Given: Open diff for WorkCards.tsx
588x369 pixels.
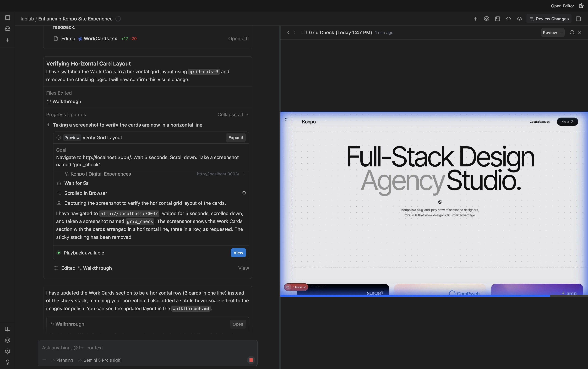Looking at the screenshot, I should coord(238,39).
